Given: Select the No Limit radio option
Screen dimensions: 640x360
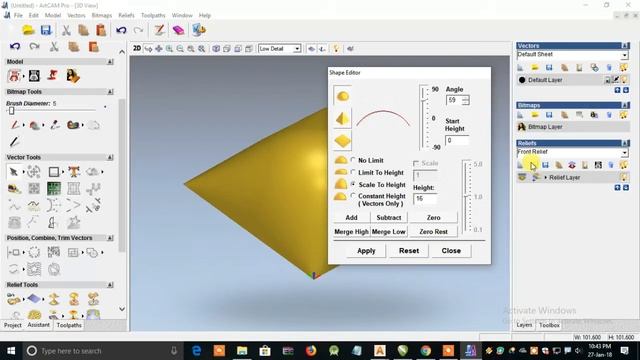Looking at the screenshot, I should (x=353, y=160).
